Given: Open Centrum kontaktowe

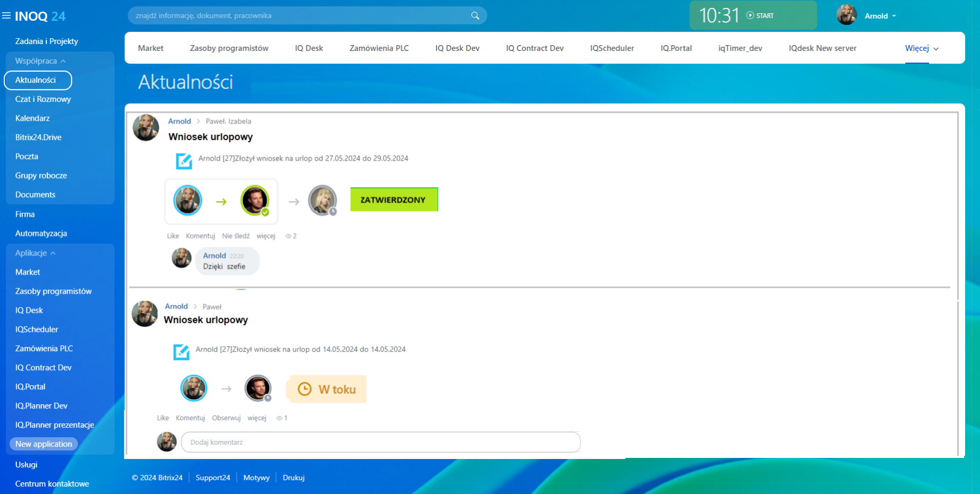Looking at the screenshot, I should coord(52,484).
